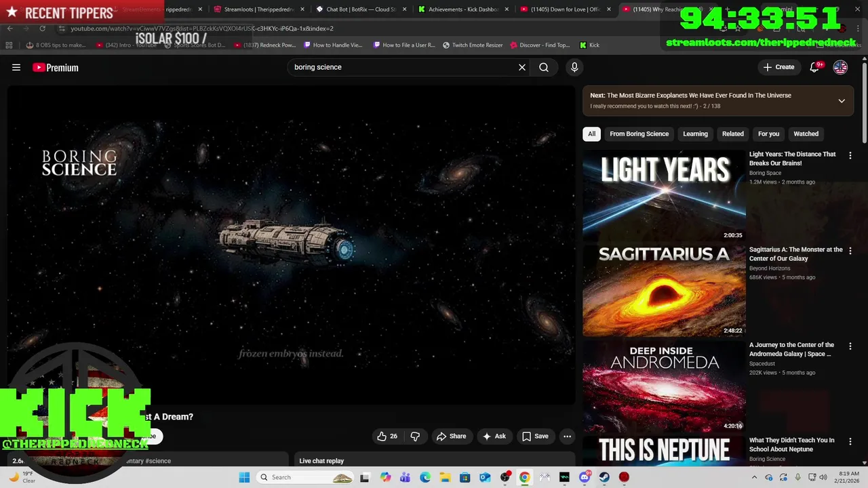The height and width of the screenshot is (488, 868).
Task: Click the Windows taskbar search box
Action: tap(305, 477)
